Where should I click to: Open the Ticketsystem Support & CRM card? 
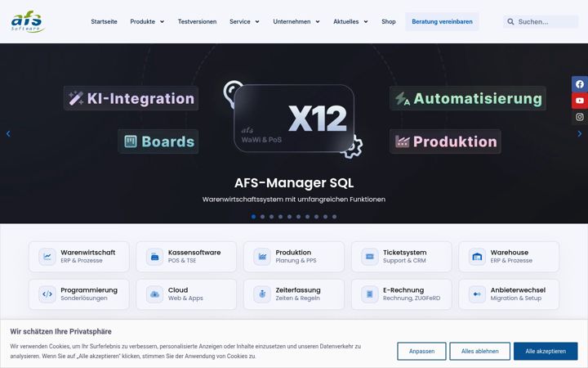pos(402,257)
